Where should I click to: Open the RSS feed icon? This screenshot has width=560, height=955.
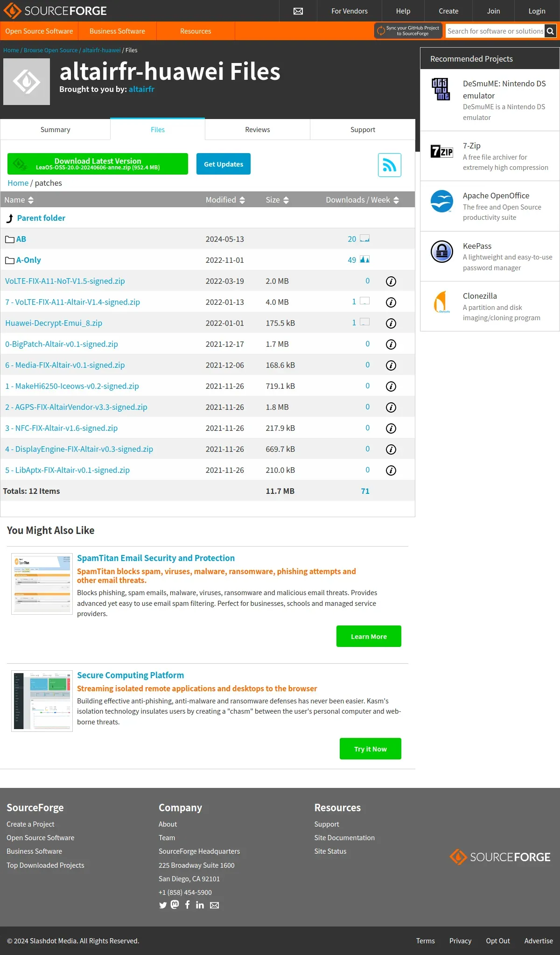[x=390, y=165]
